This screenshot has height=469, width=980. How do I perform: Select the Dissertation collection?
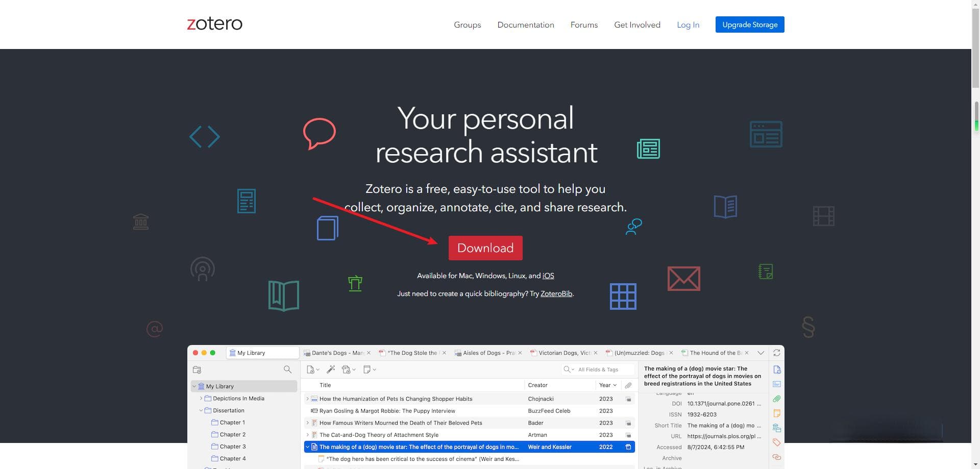pyautogui.click(x=228, y=410)
